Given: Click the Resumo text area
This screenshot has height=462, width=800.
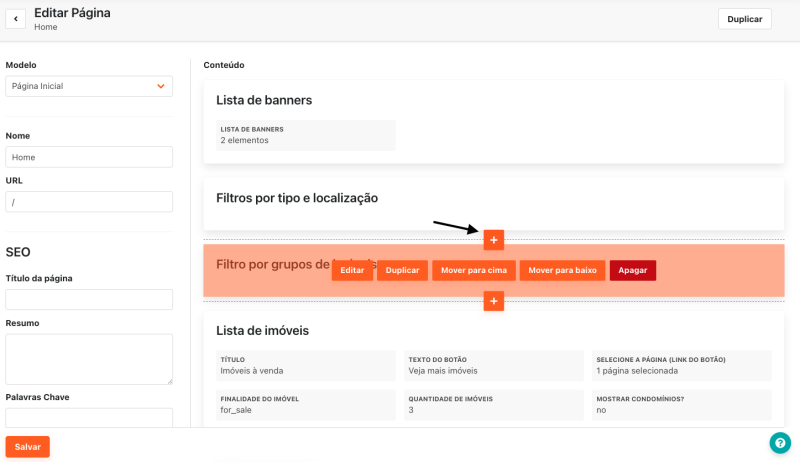Looking at the screenshot, I should point(89,359).
